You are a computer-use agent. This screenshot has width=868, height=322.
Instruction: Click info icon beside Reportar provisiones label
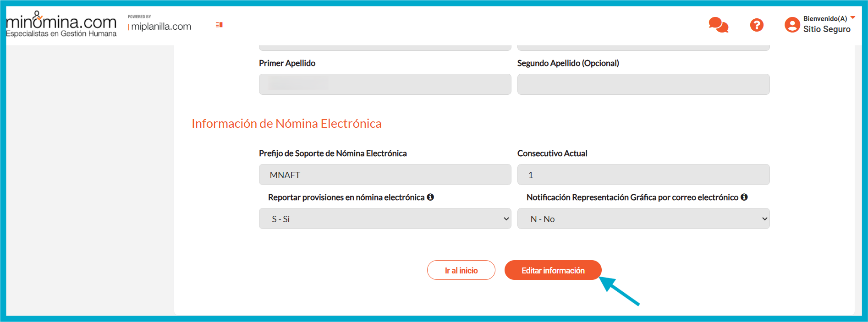click(x=430, y=197)
